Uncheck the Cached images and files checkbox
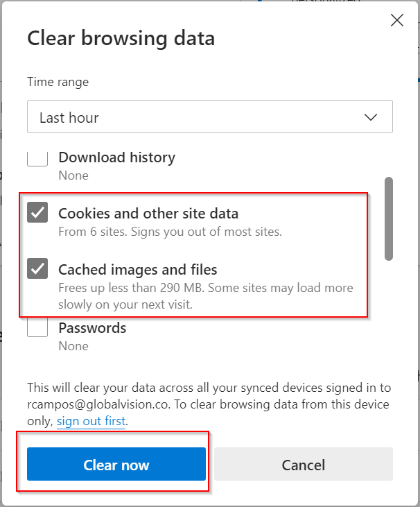Viewport: 420px width, 507px height. point(37,268)
